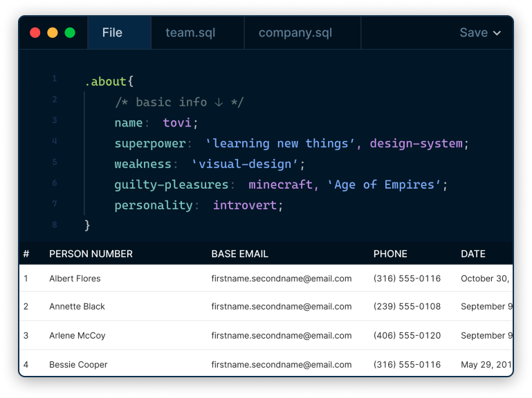The width and height of the screenshot is (532, 398).
Task: Click the 'Age of Empires' string
Action: coord(384,184)
